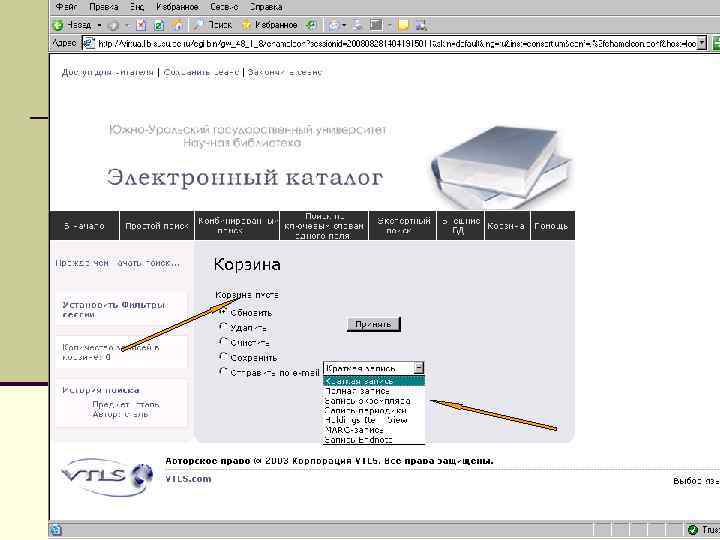Select the Отправить по e-mail radio button
The image size is (720, 540).
223,371
